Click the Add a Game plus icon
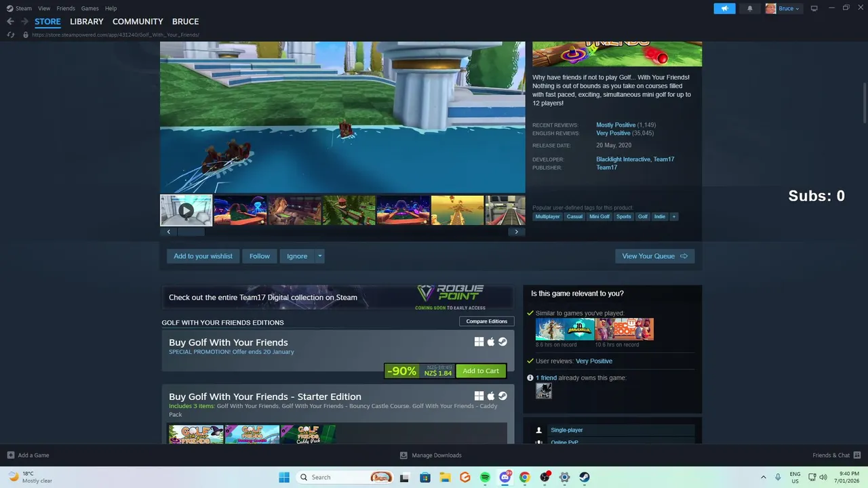Viewport: 868px width, 488px height. pos(11,455)
